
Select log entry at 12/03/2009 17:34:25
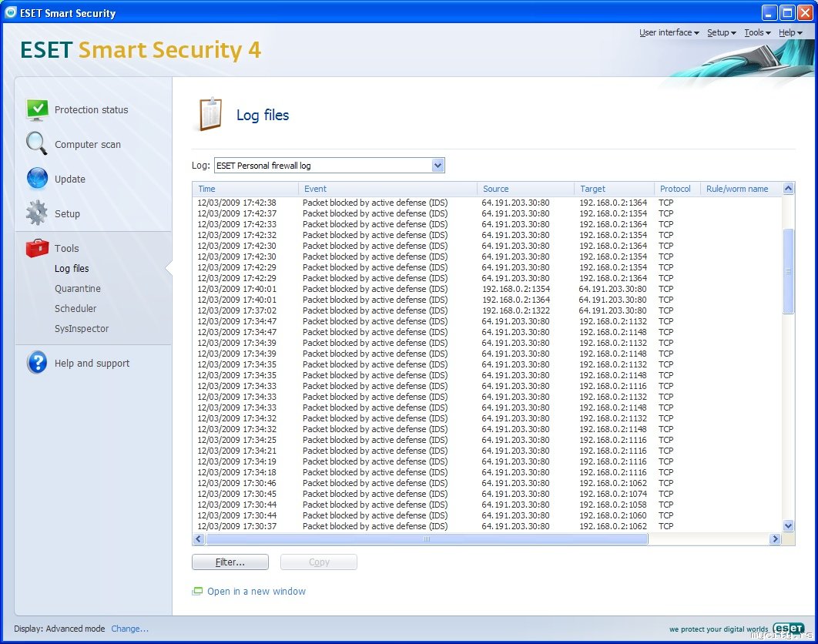click(488, 440)
